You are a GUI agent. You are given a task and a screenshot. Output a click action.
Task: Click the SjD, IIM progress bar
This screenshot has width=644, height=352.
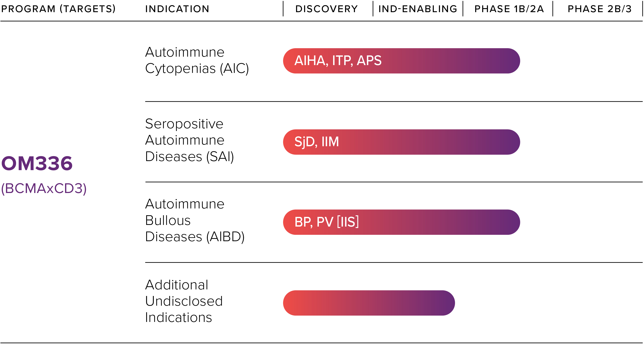[x=401, y=142]
